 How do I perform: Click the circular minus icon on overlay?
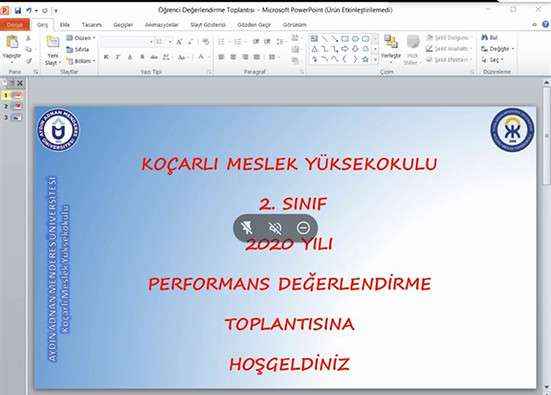click(x=303, y=228)
